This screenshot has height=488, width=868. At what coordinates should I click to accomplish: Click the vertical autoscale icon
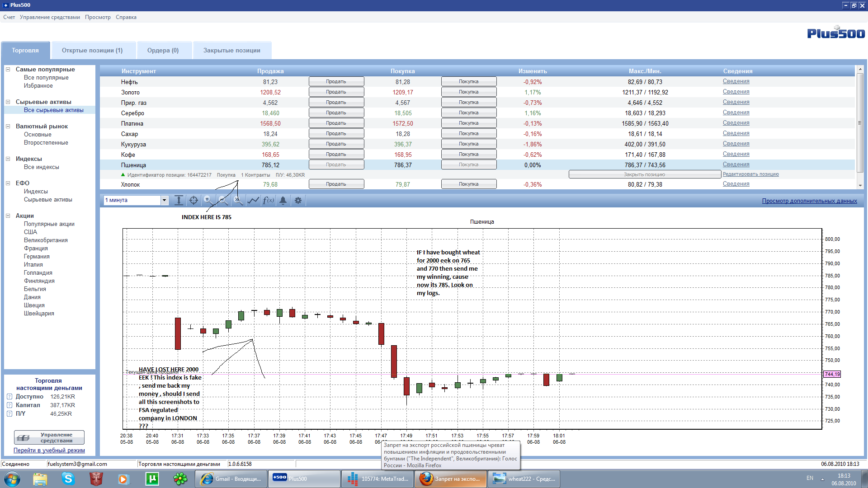[179, 200]
